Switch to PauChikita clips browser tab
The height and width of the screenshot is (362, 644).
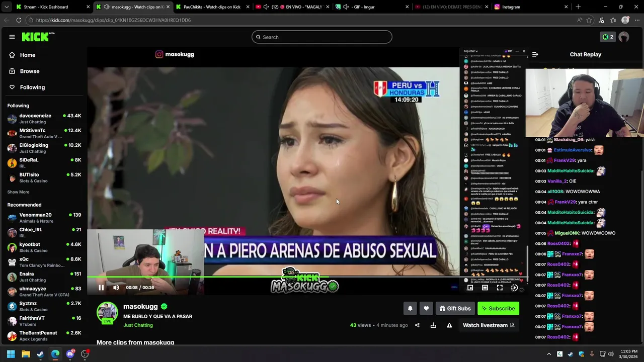(212, 7)
